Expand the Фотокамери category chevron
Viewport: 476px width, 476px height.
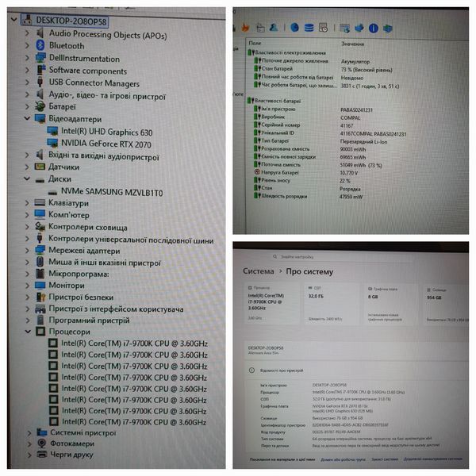(x=29, y=443)
